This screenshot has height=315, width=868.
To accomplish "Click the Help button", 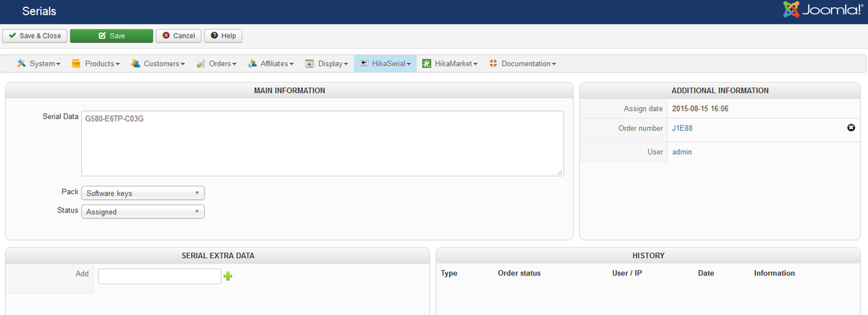I will tap(223, 36).
